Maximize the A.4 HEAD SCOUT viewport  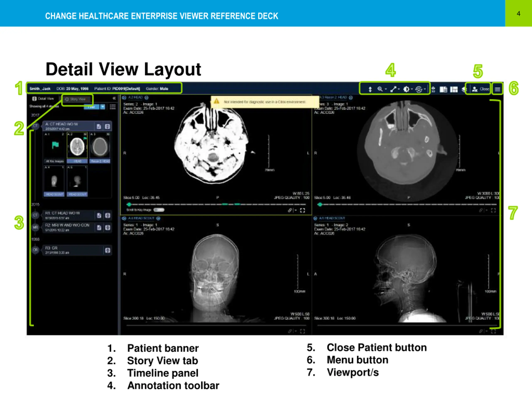303,331
